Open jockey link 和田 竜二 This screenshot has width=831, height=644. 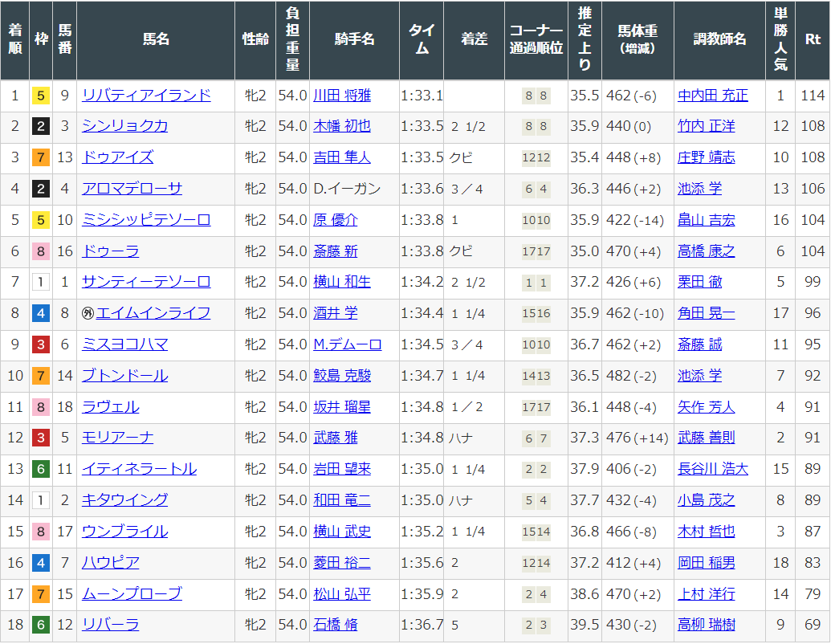point(342,500)
